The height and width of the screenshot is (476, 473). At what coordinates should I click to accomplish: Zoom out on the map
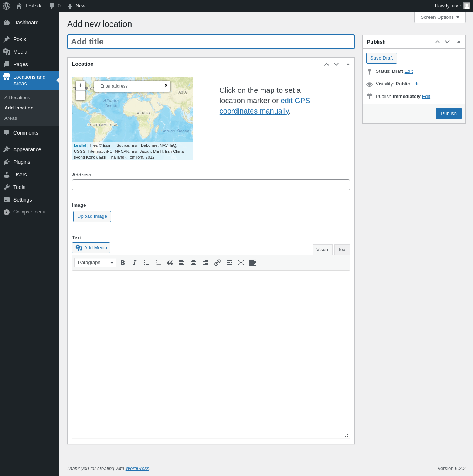click(81, 95)
